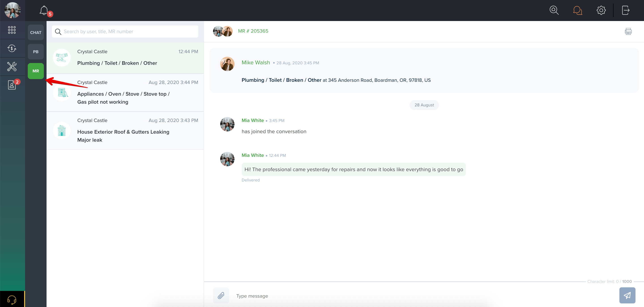Click the house exterior conversation icon
This screenshot has height=307, width=644.
[62, 130]
